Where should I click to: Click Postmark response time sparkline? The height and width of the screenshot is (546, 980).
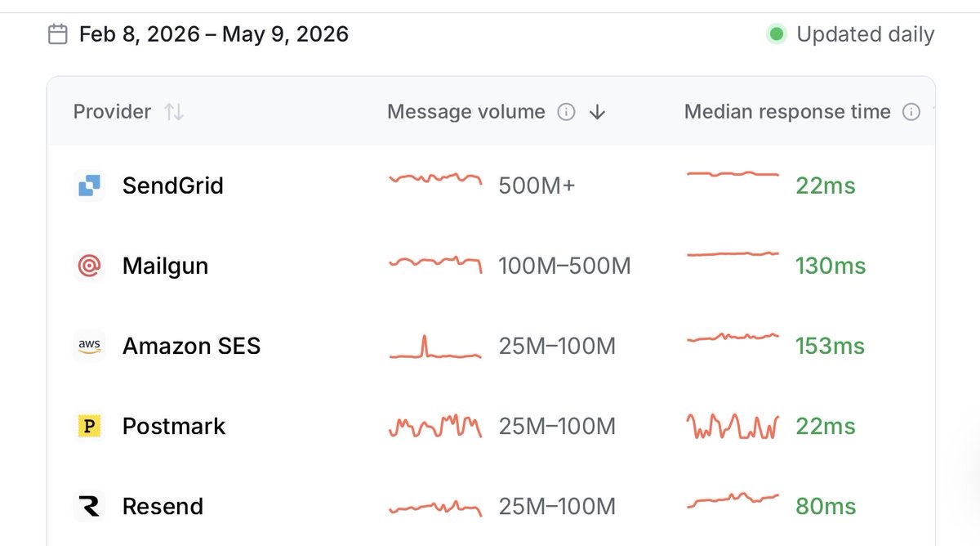[x=733, y=426]
